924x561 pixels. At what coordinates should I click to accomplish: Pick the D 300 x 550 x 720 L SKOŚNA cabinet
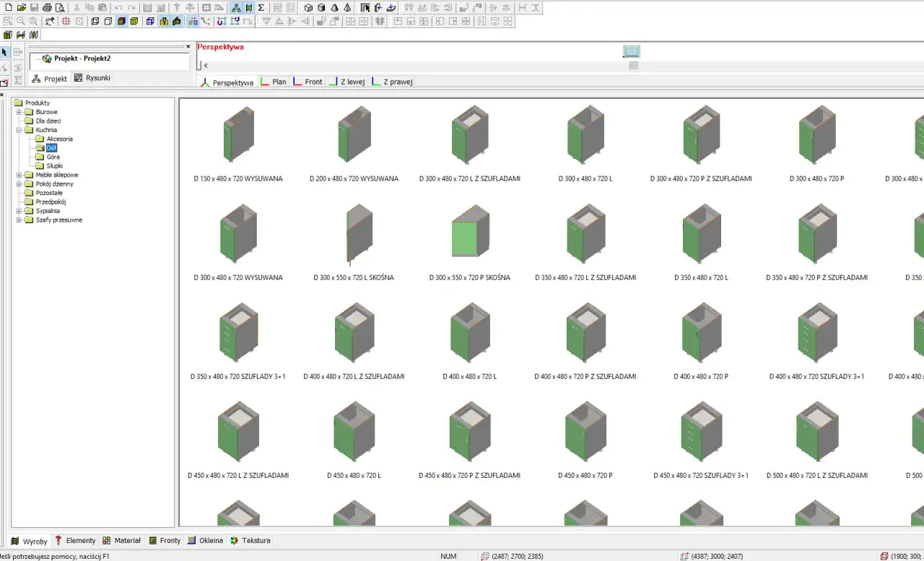[x=354, y=242]
